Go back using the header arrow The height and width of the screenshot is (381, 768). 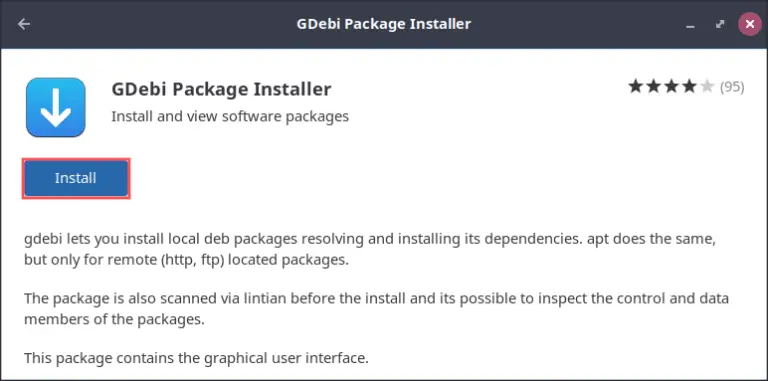24,24
